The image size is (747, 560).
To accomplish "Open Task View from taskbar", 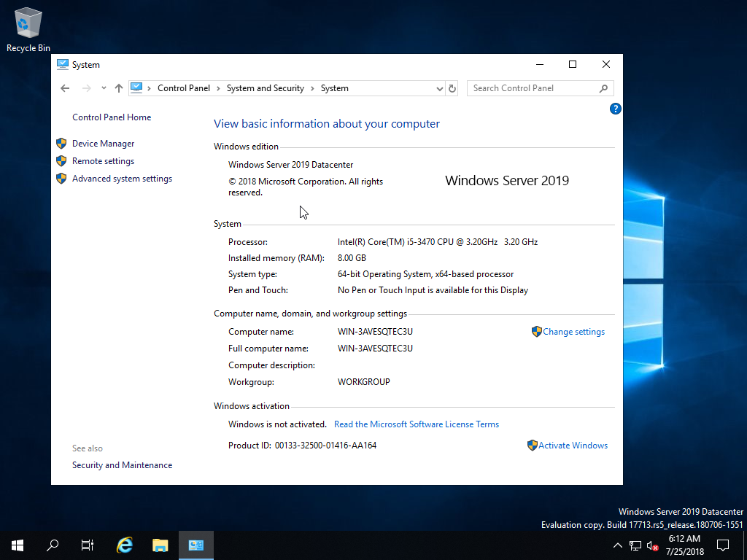I will click(x=88, y=545).
